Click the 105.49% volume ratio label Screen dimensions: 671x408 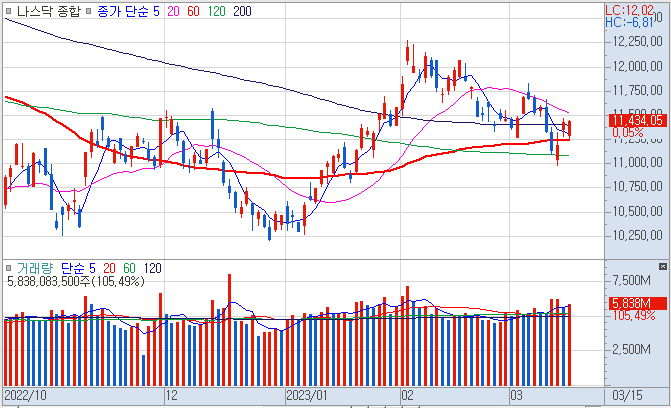[x=634, y=316]
